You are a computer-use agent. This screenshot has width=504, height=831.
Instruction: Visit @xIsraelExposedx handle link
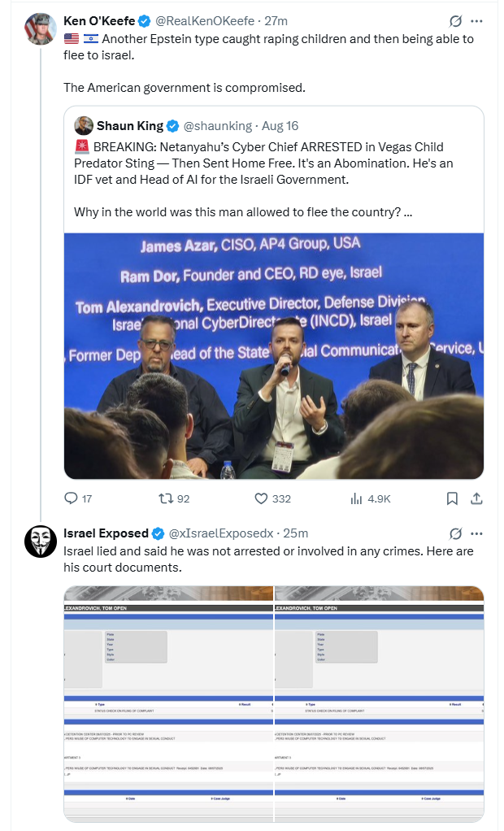tap(221, 533)
